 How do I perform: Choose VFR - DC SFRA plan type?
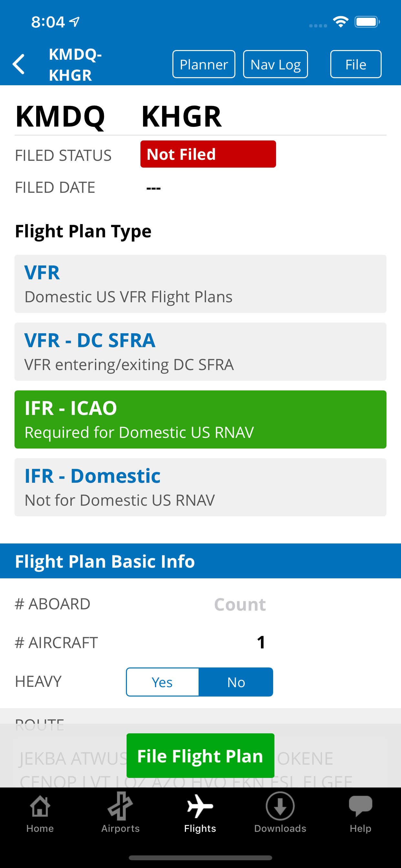pyautogui.click(x=200, y=351)
